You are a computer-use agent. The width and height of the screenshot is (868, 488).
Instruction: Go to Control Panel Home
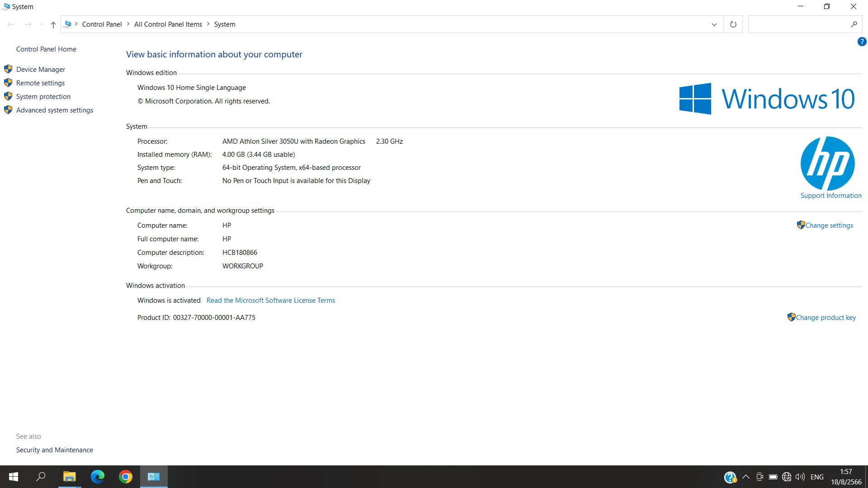46,49
